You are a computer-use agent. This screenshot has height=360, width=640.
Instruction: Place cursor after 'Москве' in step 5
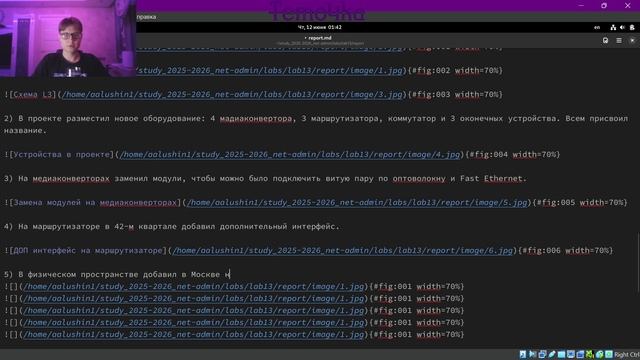click(220, 274)
